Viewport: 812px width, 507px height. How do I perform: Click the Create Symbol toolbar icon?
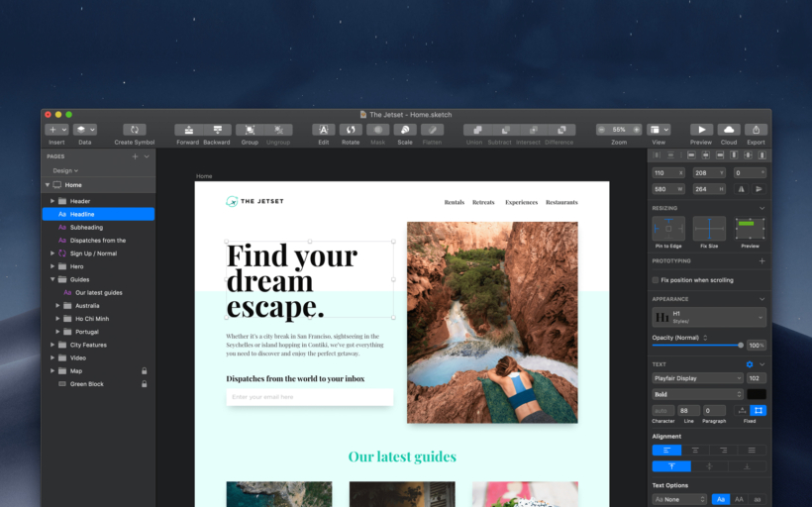[x=134, y=130]
